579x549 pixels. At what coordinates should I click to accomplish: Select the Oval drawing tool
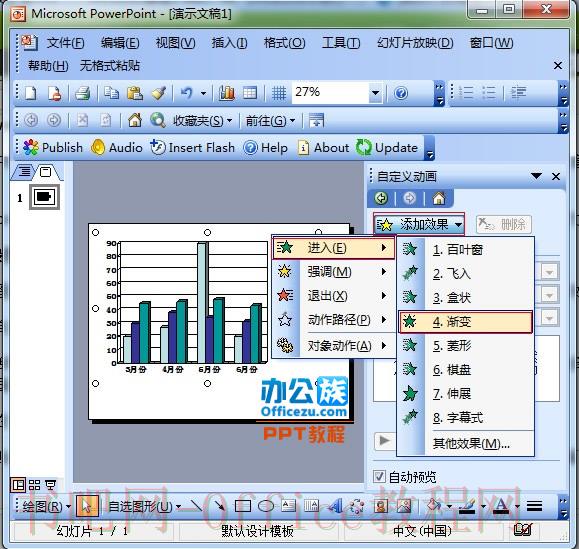(x=265, y=506)
